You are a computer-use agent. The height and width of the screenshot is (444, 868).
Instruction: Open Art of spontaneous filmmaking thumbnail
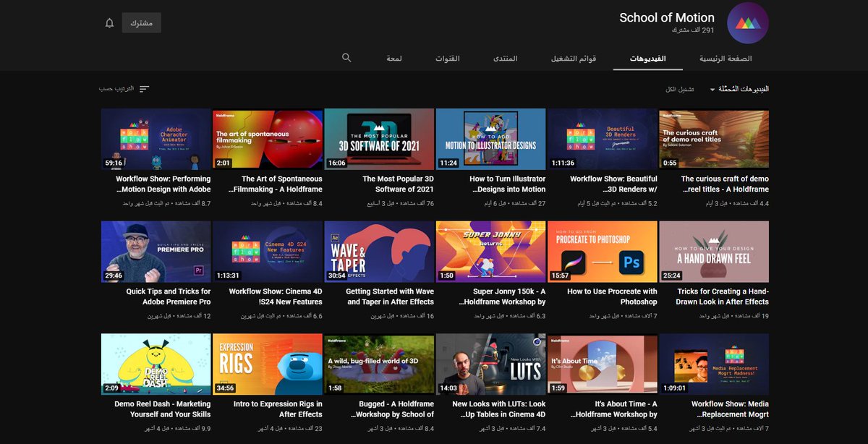point(268,139)
